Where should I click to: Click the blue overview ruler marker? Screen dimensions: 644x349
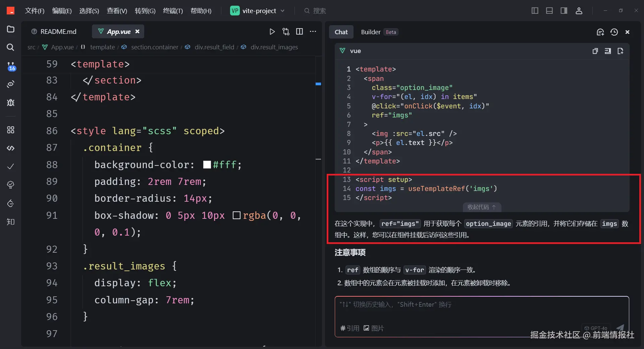pos(318,84)
